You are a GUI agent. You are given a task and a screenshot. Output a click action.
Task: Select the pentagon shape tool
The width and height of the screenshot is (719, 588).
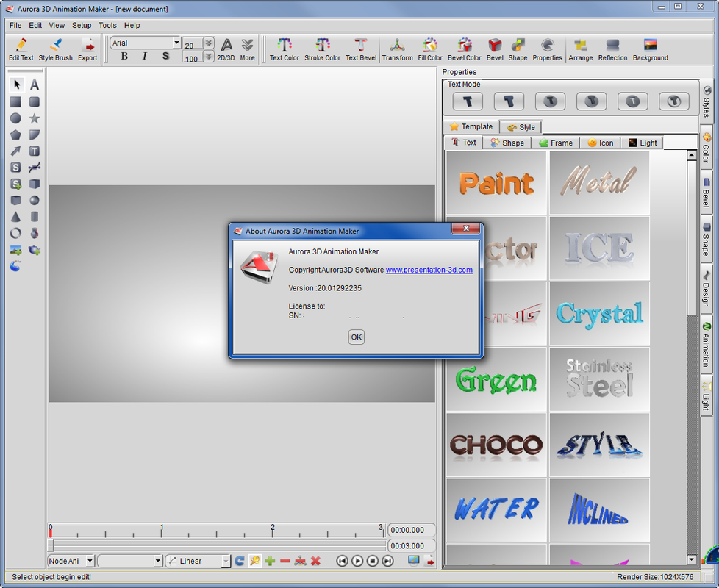pos(15,135)
